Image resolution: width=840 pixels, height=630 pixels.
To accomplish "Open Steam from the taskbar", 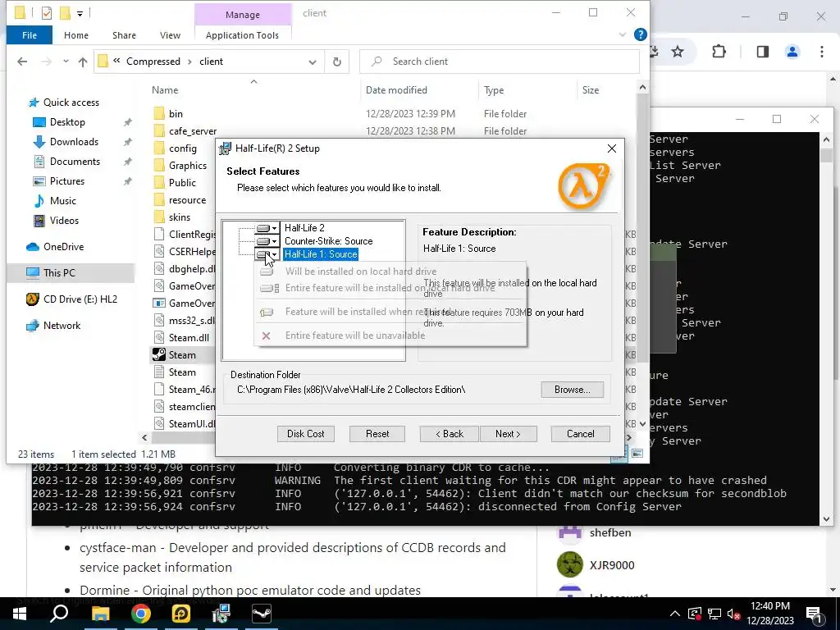I will pyautogui.click(x=262, y=614).
